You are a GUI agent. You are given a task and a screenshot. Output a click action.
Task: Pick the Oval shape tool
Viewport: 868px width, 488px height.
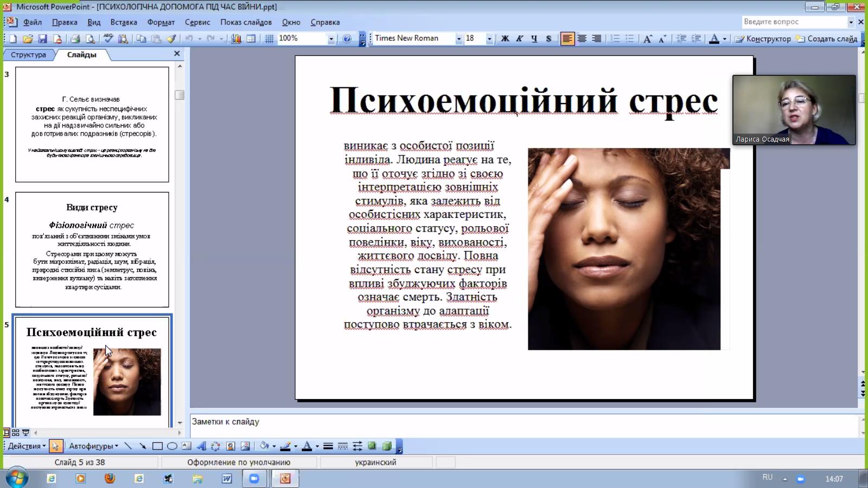point(172,446)
